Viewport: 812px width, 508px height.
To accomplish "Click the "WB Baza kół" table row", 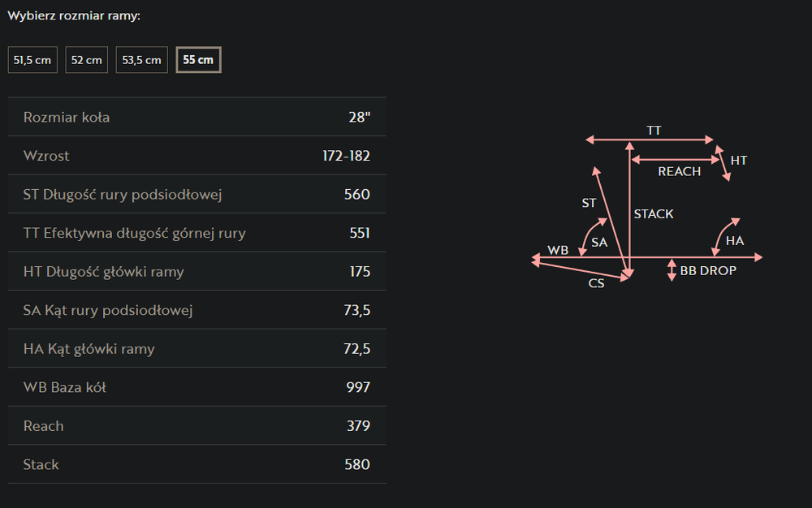I will (197, 387).
